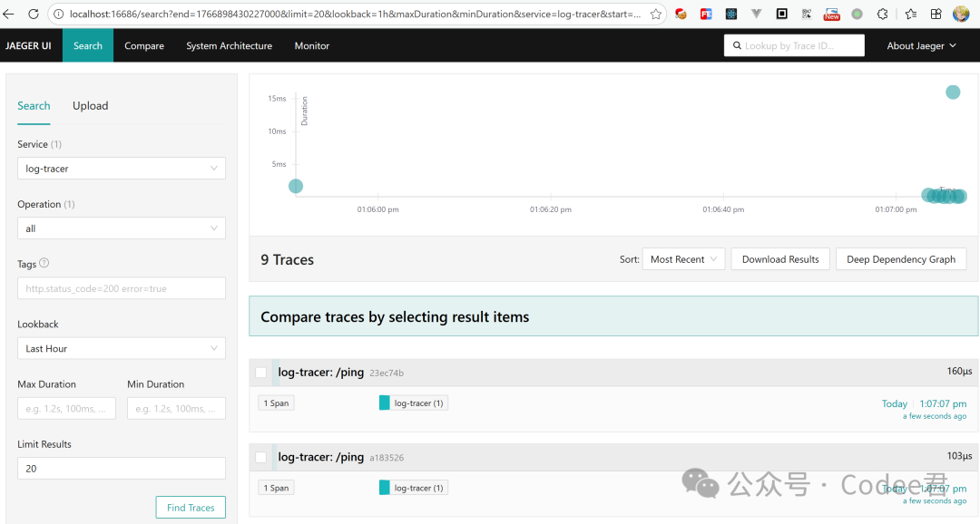Open the Sort dropdown showing Most Recent
Screen dimensions: 980x524
click(x=684, y=259)
